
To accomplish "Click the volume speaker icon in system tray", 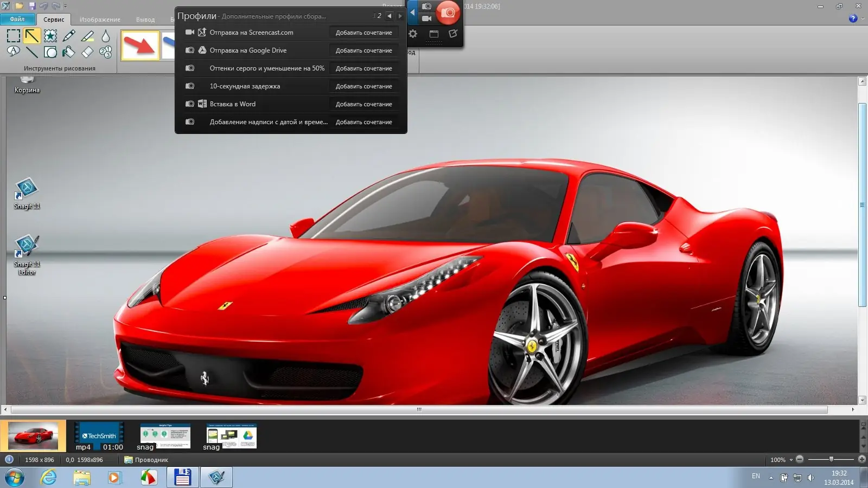I will coord(810,478).
